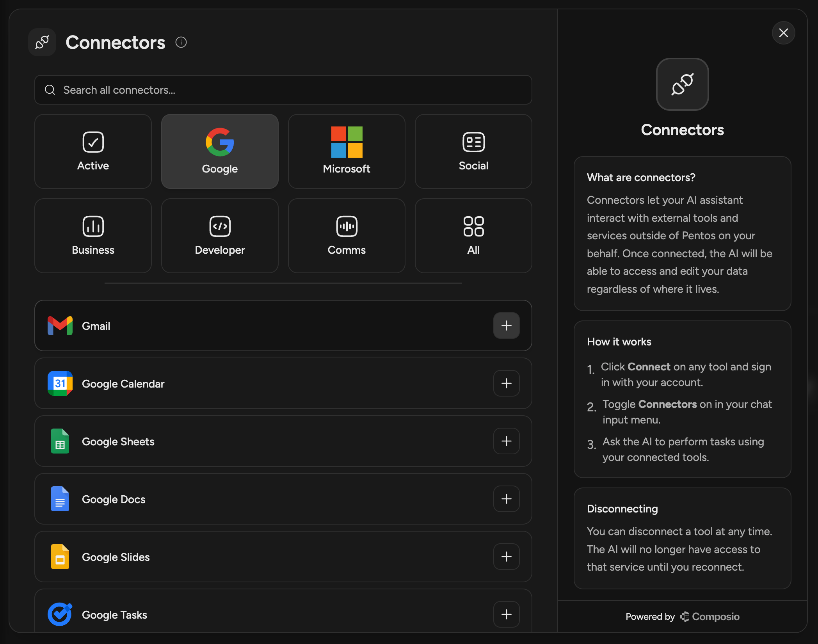
Task: Click the Connectors title in the right panel
Action: (x=683, y=130)
